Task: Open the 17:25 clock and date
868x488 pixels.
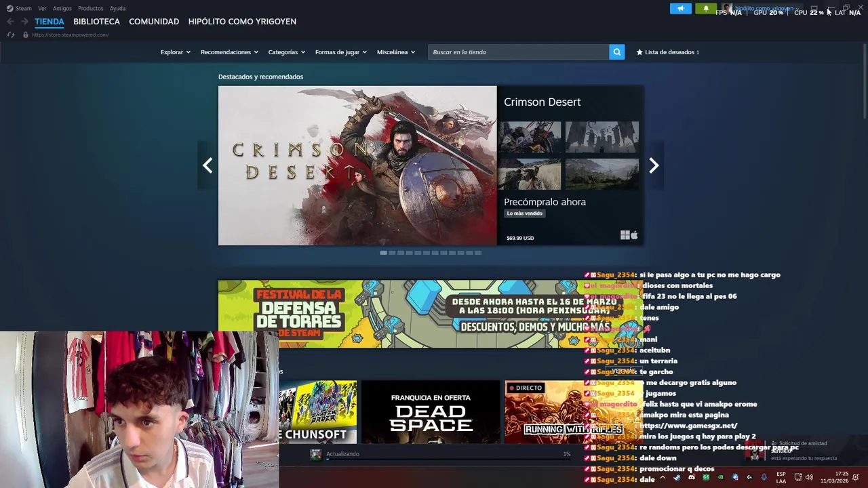Action: (x=835, y=478)
